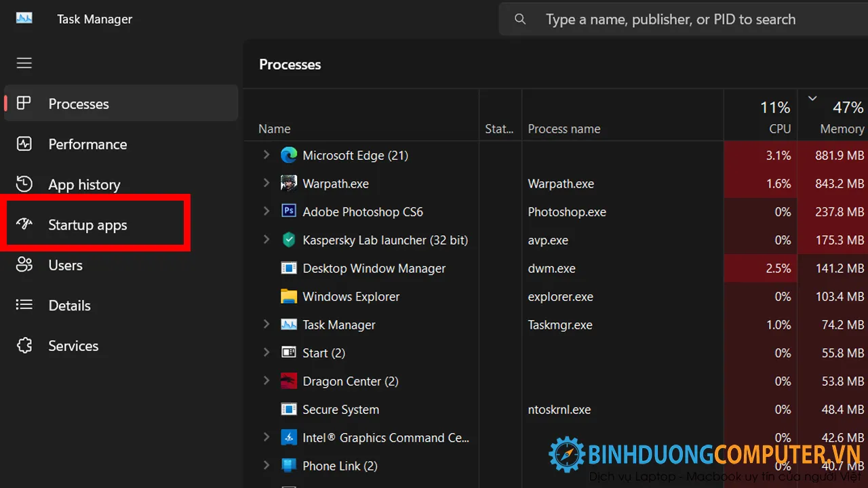
Task: Open the Startup apps page
Action: (x=87, y=225)
